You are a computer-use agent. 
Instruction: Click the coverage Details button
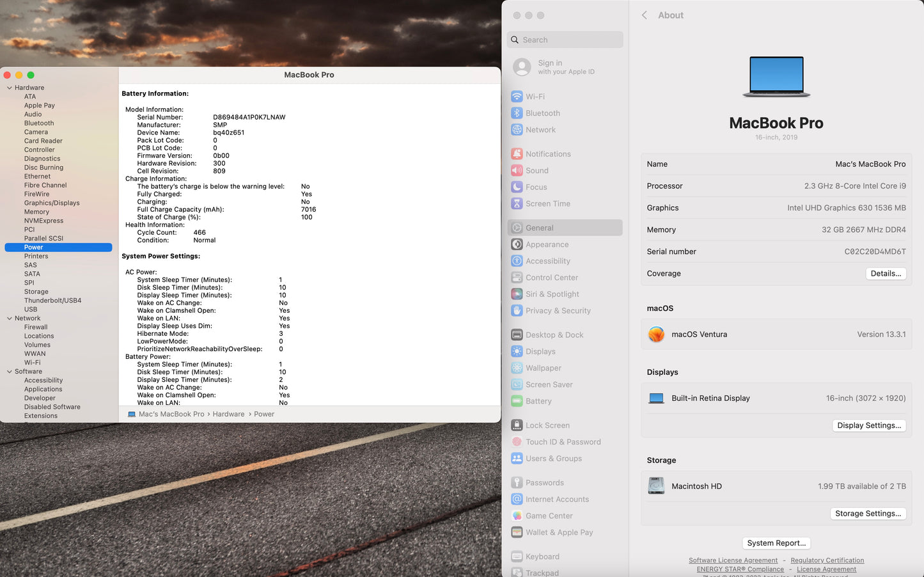pyautogui.click(x=886, y=273)
